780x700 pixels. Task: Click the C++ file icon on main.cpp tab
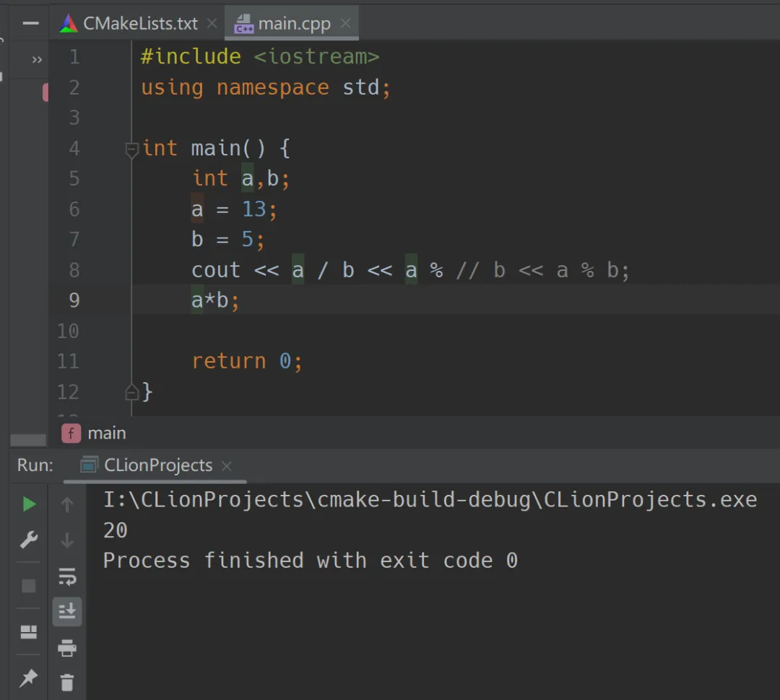(x=244, y=23)
